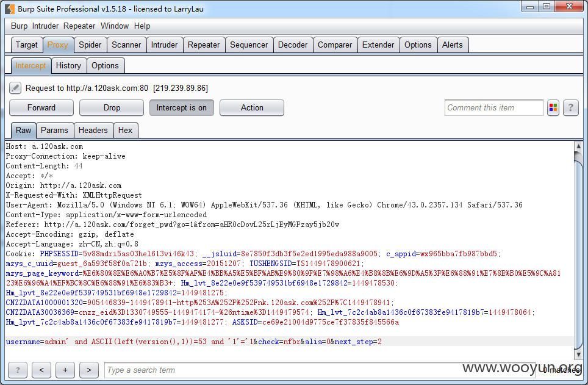Open the main Options tab
Image resolution: width=588 pixels, height=385 pixels.
pyautogui.click(x=418, y=45)
